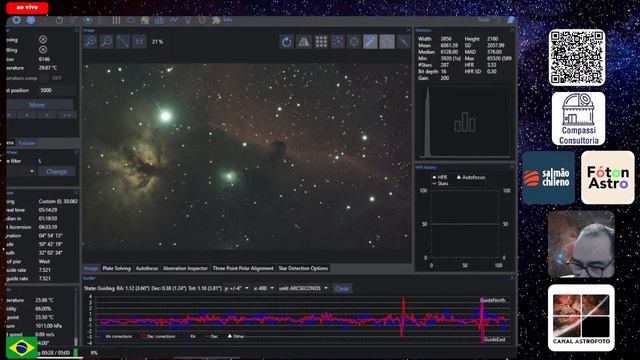Close the Statistics panel

pyautogui.click(x=512, y=30)
